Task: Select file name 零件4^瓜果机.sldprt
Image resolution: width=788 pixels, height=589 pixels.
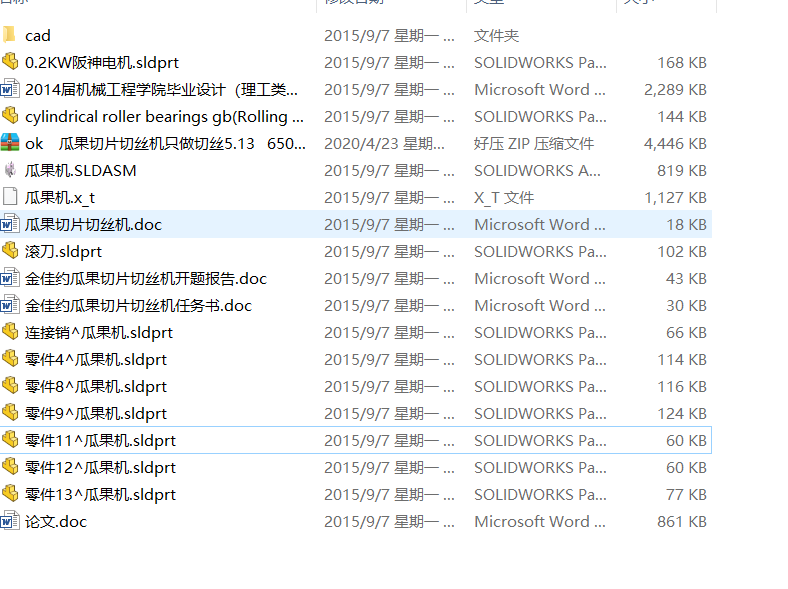Action: tap(96, 360)
